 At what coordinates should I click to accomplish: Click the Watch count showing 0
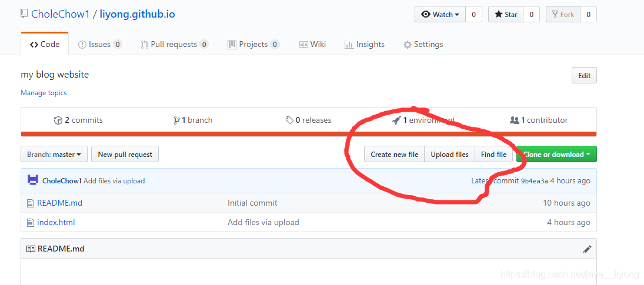click(x=473, y=14)
